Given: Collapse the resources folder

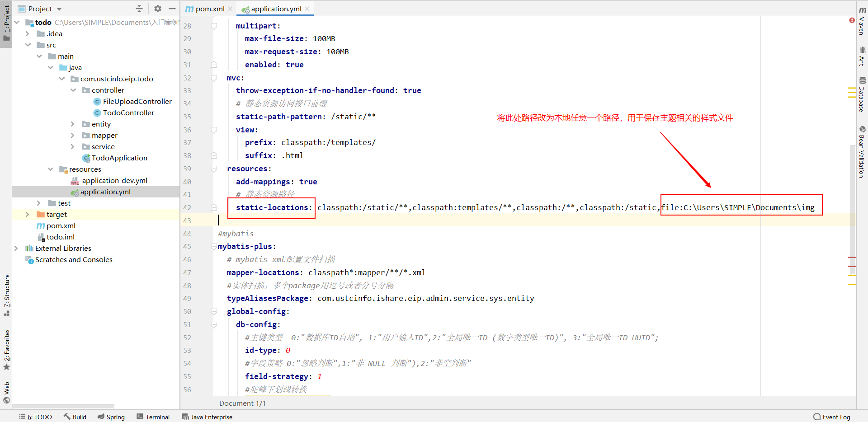Looking at the screenshot, I should pos(51,169).
